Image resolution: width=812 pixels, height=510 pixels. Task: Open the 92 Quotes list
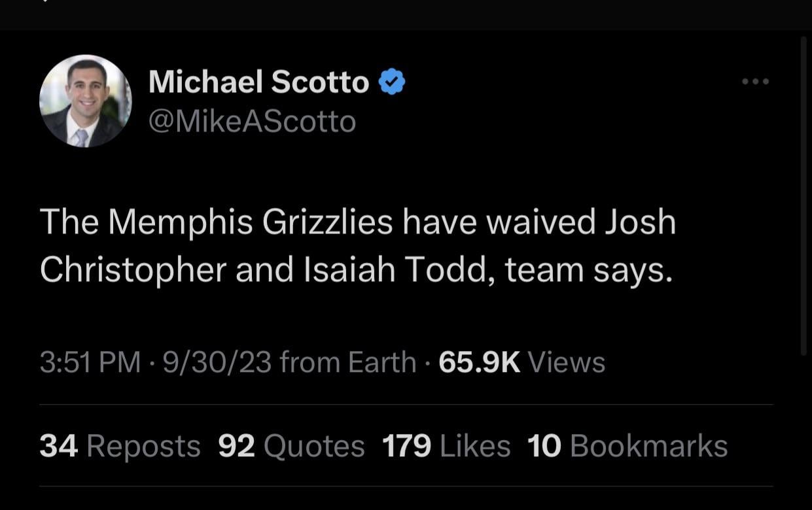291,446
